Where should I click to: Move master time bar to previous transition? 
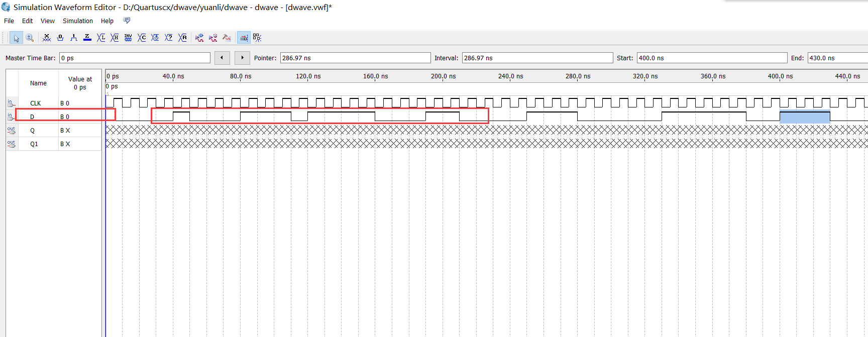222,58
